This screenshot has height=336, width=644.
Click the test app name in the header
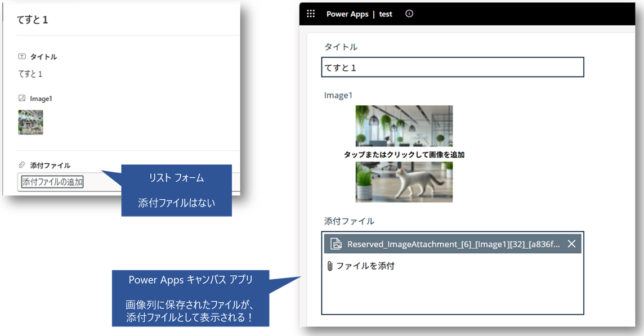coord(386,14)
